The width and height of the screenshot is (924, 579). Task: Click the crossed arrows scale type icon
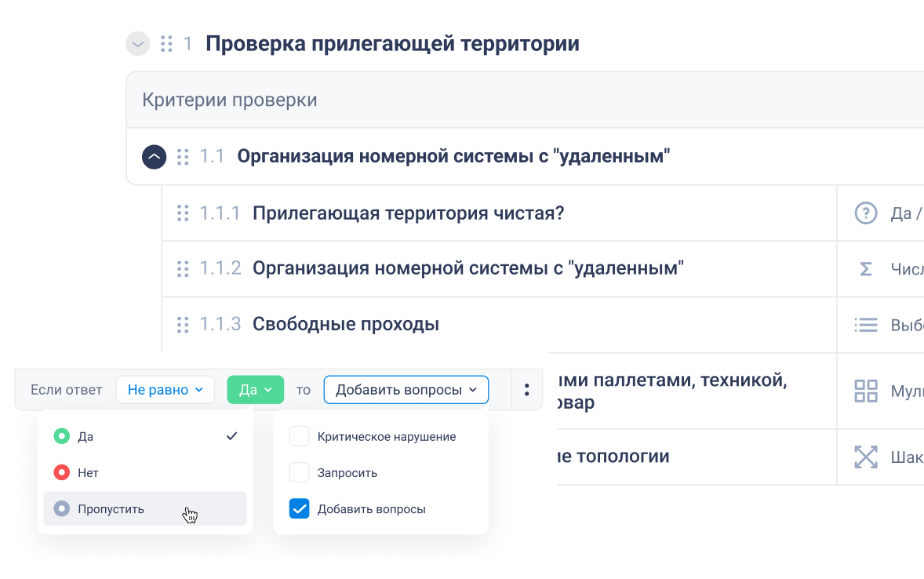point(865,457)
